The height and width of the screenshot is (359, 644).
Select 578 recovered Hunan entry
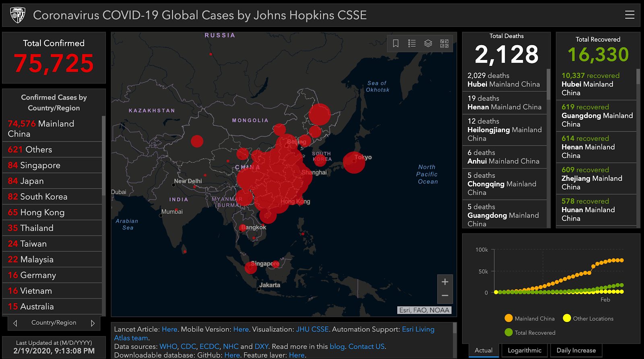tap(596, 210)
